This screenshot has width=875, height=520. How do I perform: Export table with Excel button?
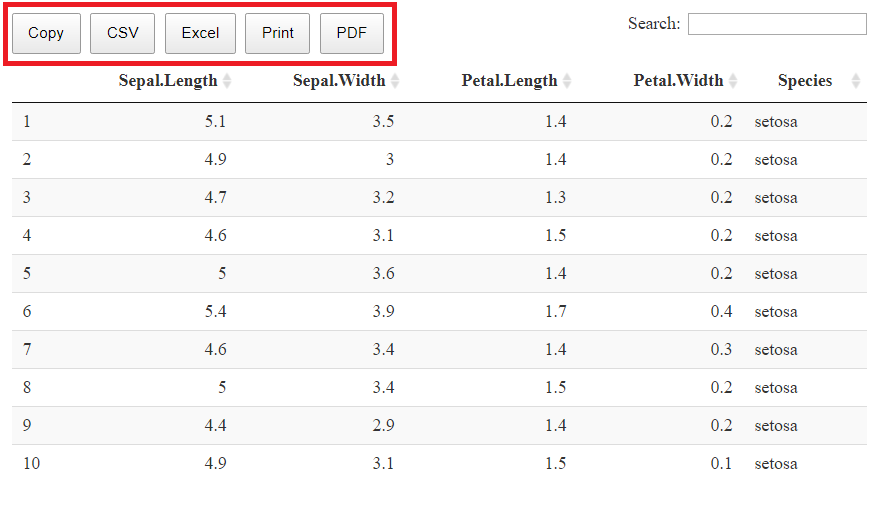pos(200,33)
